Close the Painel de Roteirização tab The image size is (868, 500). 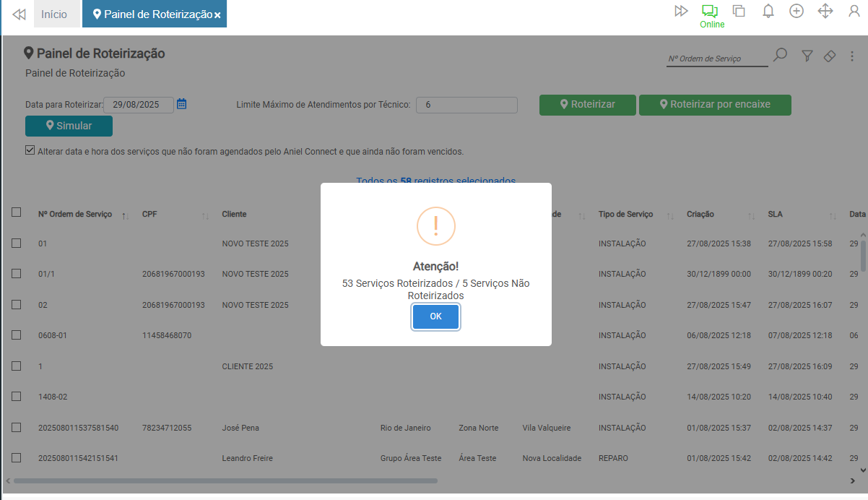tap(217, 15)
